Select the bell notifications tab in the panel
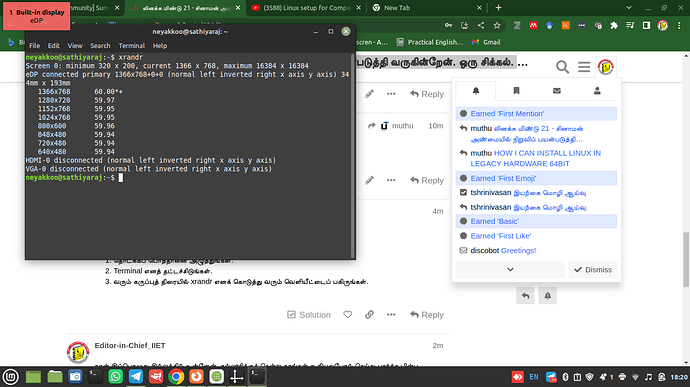The image size is (690, 387). [x=476, y=91]
